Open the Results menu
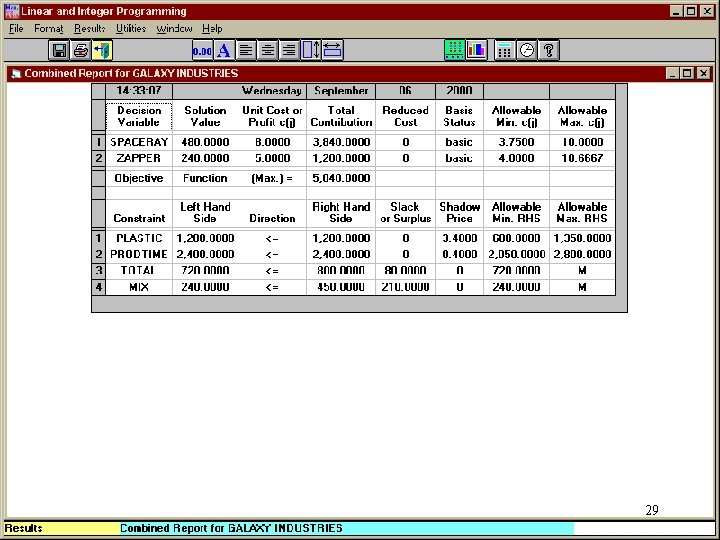This screenshot has height=540, width=720. (90, 28)
